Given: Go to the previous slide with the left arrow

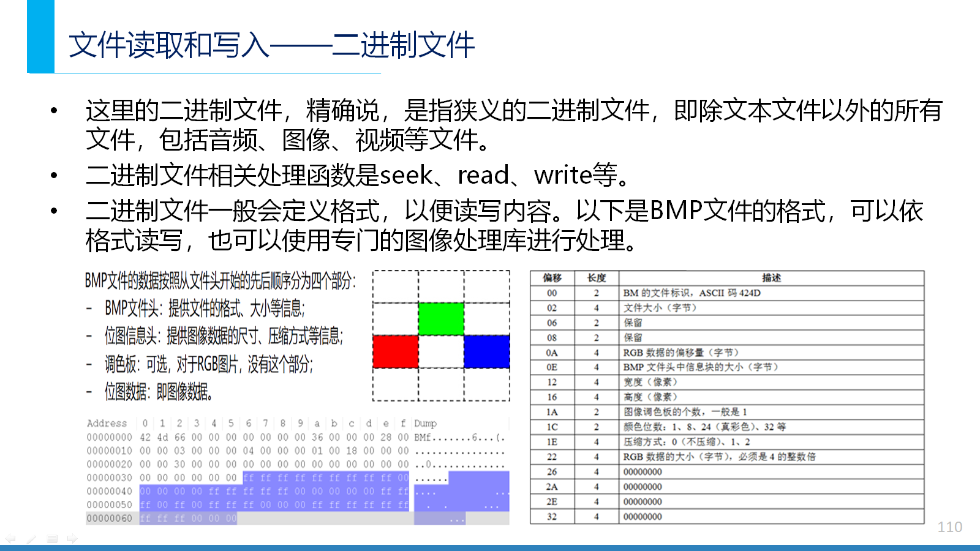Looking at the screenshot, I should (x=10, y=539).
